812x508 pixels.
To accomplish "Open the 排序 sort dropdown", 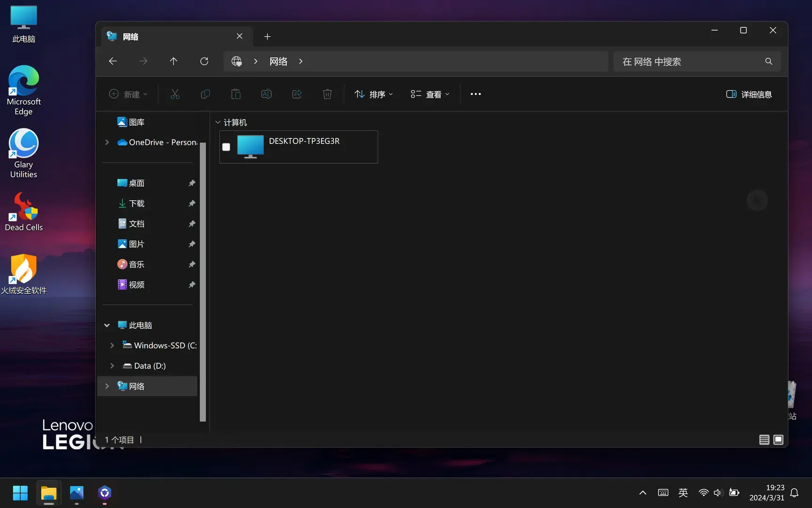I will tap(374, 95).
